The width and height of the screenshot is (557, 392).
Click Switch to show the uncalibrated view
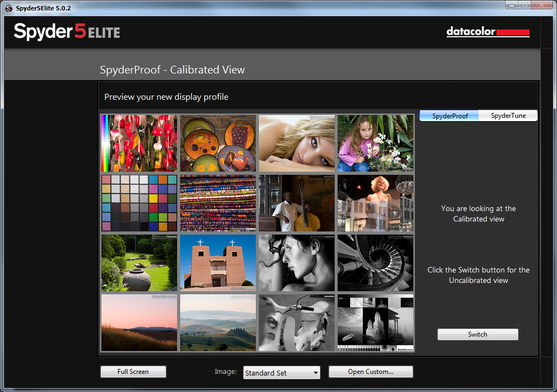point(478,334)
